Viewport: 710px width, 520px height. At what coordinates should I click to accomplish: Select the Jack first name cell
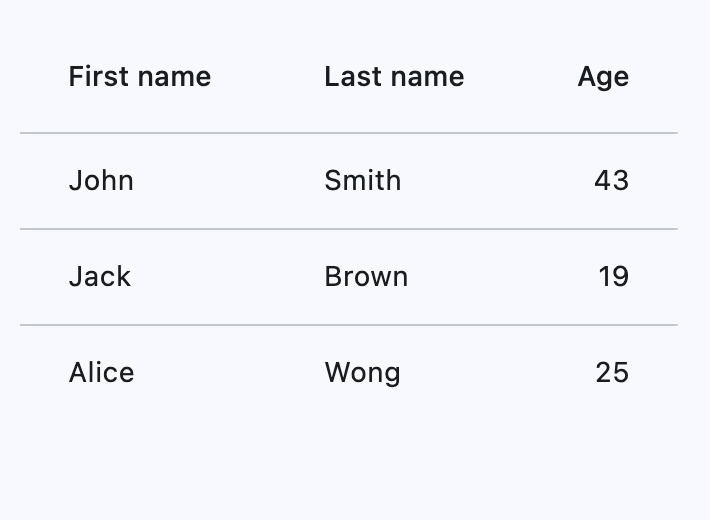(x=100, y=277)
